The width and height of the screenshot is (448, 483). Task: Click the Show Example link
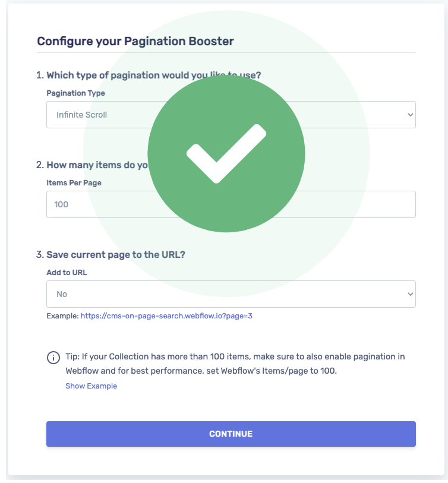click(x=91, y=386)
